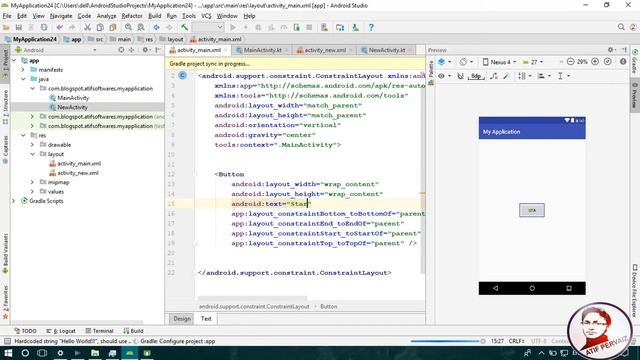Toggle the Palette side tab
The image size is (640, 360).
[431, 73]
